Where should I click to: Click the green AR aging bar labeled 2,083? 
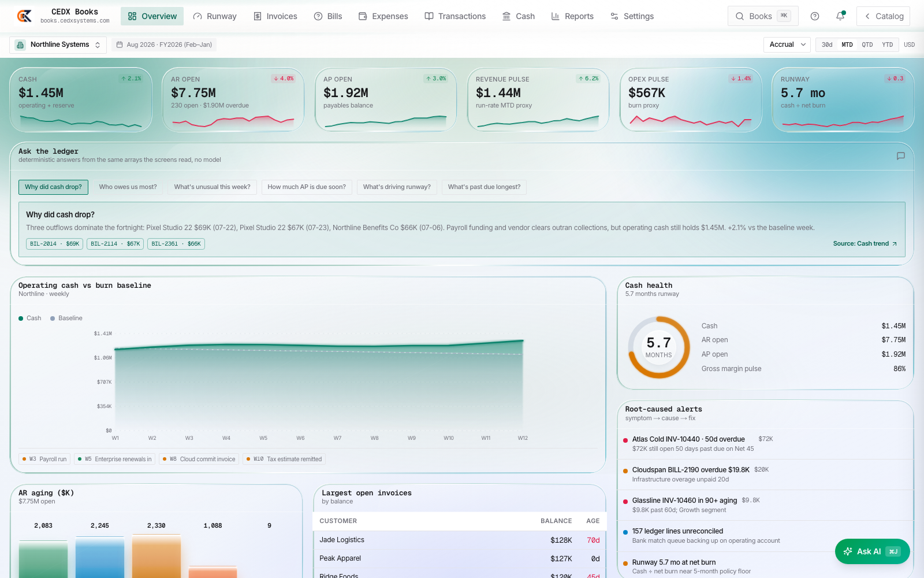pos(43,559)
